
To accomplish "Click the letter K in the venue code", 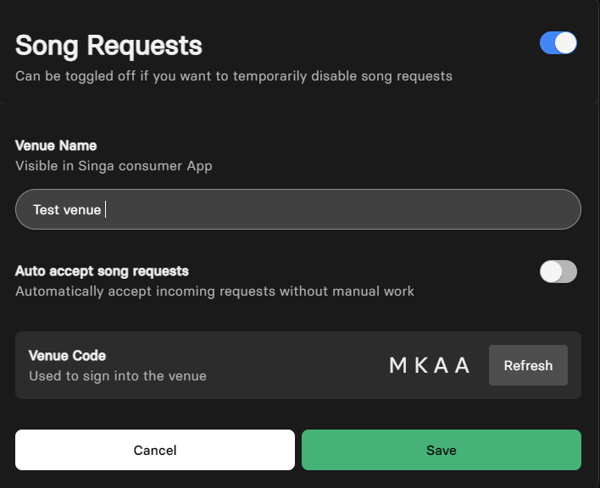I will [421, 365].
